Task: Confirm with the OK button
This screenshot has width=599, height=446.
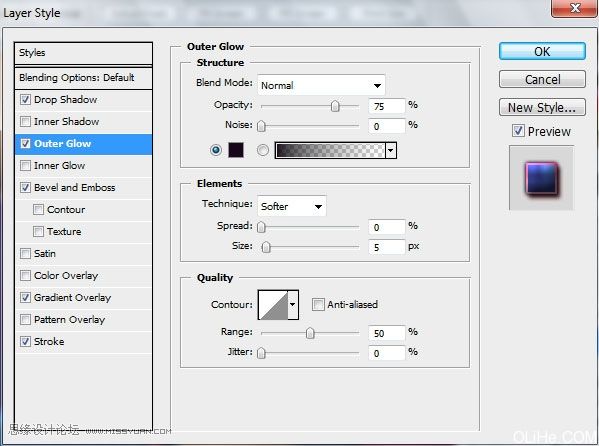Action: (542, 51)
